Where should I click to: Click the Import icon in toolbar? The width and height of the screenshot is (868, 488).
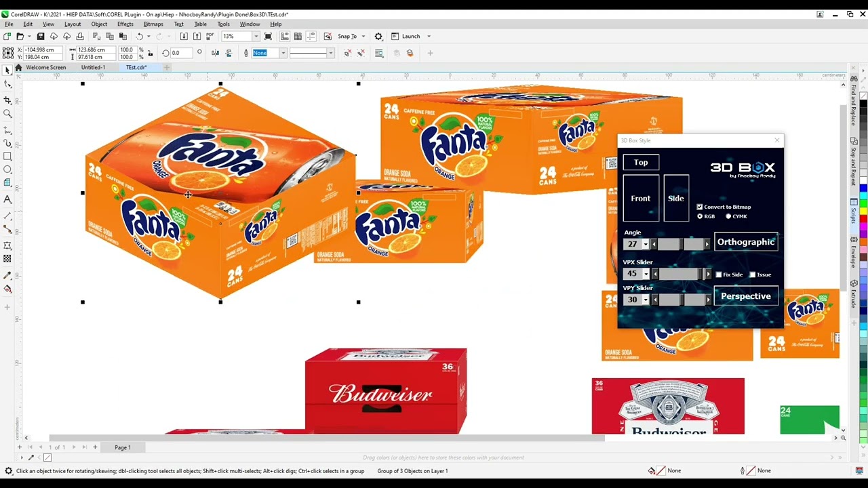point(184,37)
